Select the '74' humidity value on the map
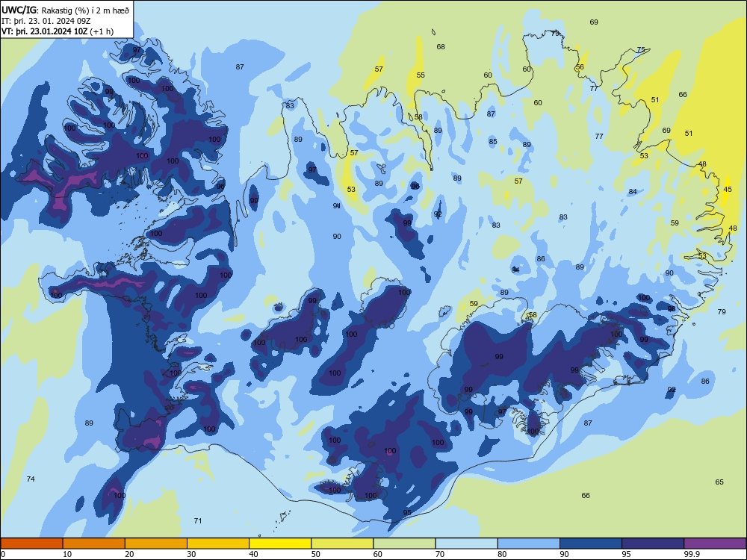Image resolution: width=747 pixels, height=560 pixels. (31, 479)
